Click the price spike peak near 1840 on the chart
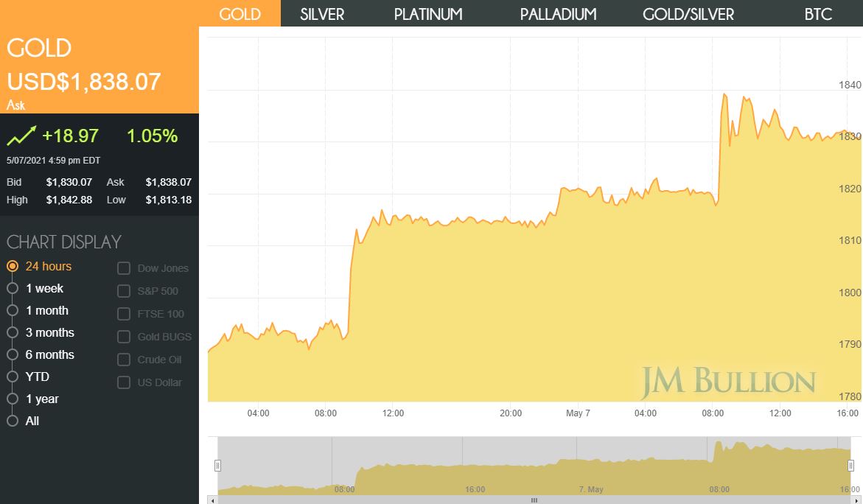The height and width of the screenshot is (504, 863). point(724,95)
